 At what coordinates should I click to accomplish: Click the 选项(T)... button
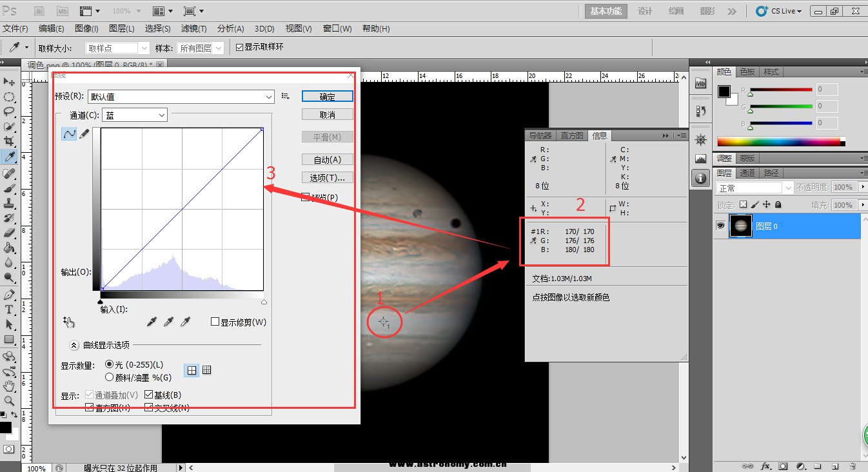[328, 177]
